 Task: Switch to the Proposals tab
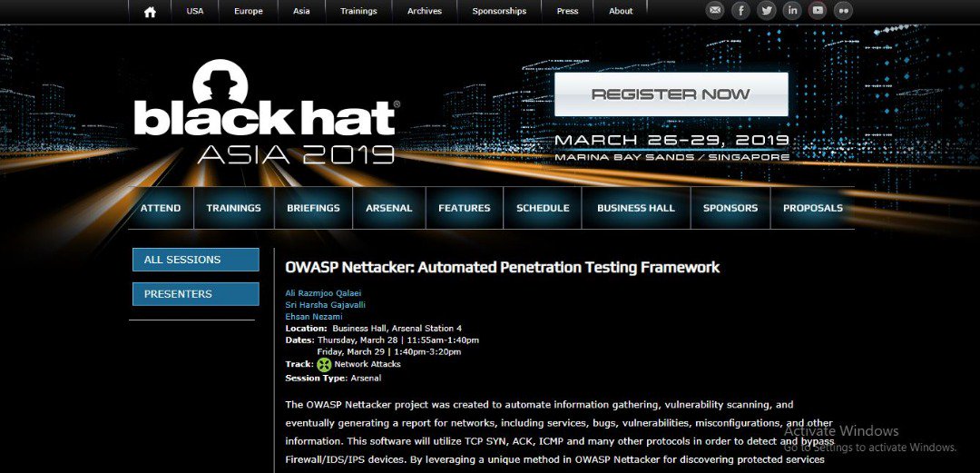pyautogui.click(x=812, y=208)
